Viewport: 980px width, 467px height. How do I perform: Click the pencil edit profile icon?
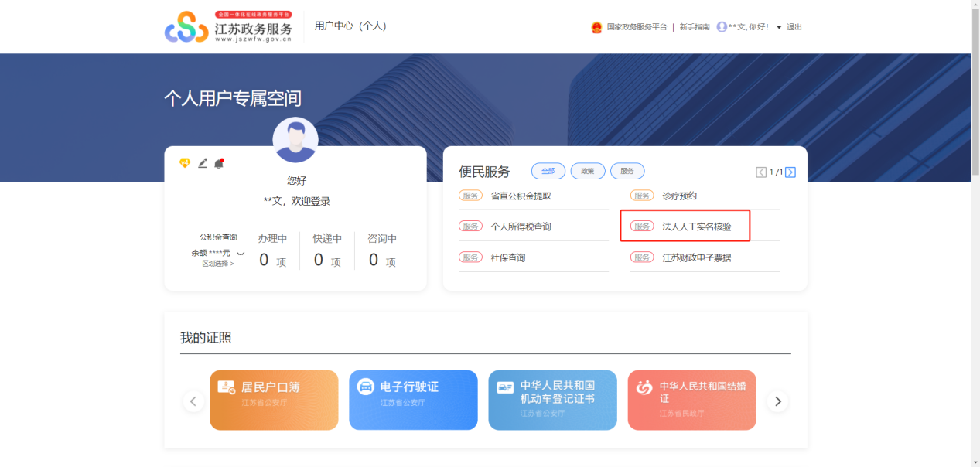coord(203,163)
